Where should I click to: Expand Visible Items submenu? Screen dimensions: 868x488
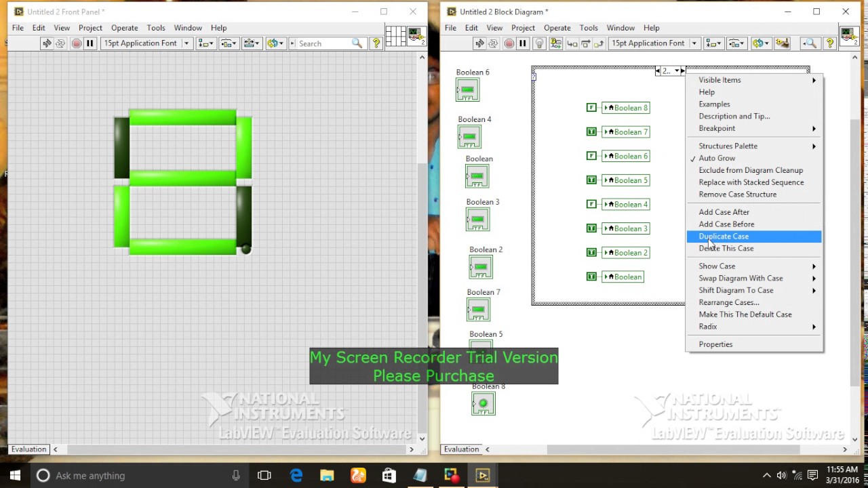pyautogui.click(x=754, y=80)
